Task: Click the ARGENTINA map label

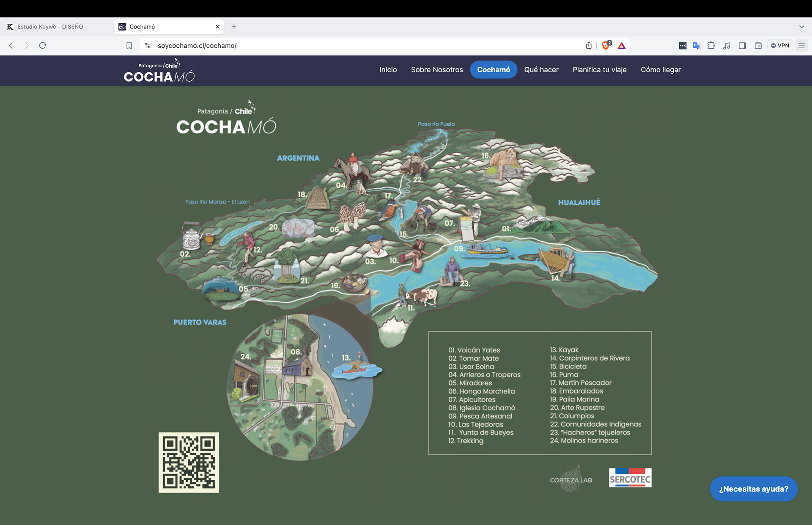Action: point(298,158)
